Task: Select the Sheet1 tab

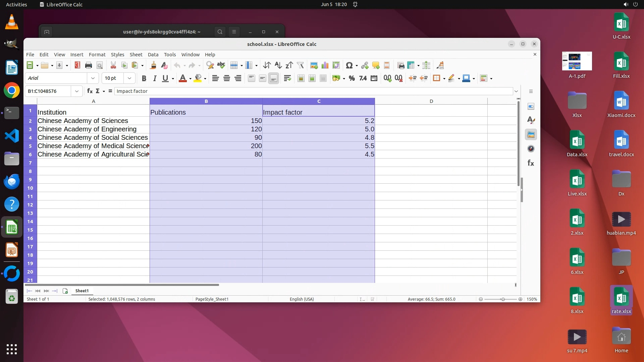Action: [82, 291]
